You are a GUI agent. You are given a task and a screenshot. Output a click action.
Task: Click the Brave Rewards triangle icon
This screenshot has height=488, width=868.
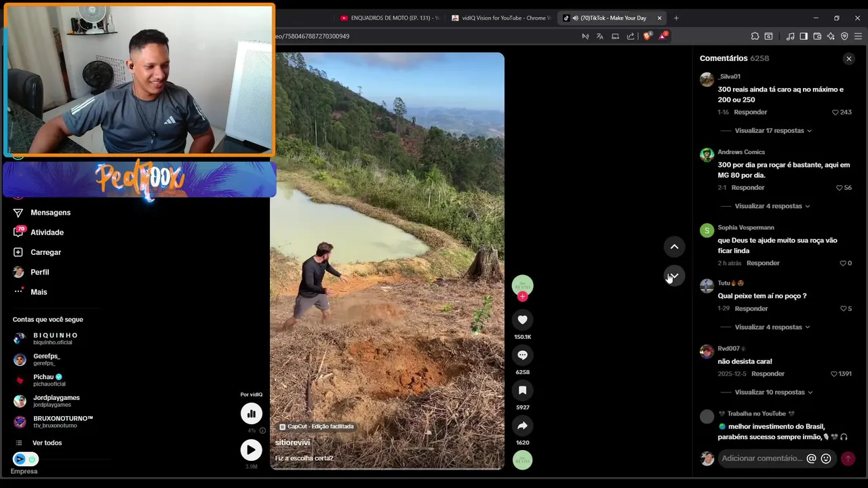tap(663, 37)
